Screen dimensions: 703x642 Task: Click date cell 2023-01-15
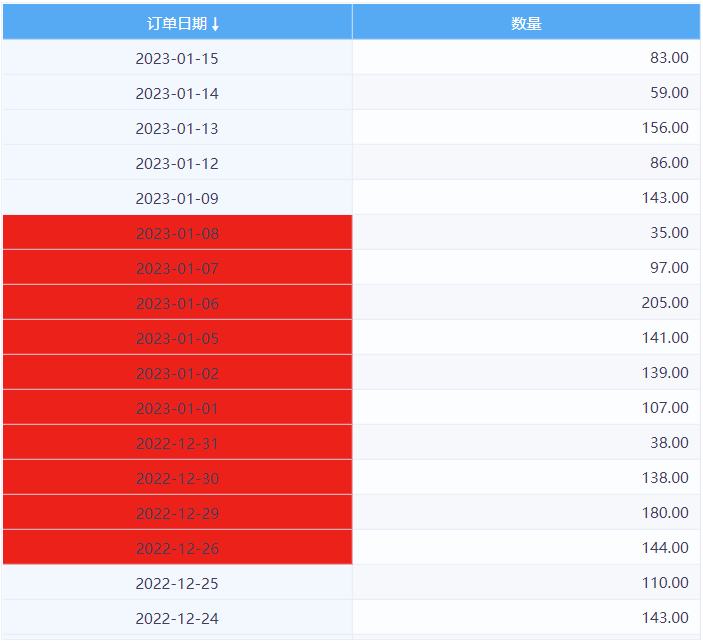pyautogui.click(x=177, y=58)
